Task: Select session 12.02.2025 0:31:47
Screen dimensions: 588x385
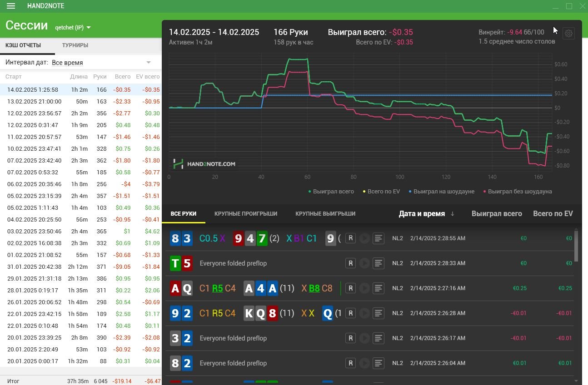Action: [81, 125]
